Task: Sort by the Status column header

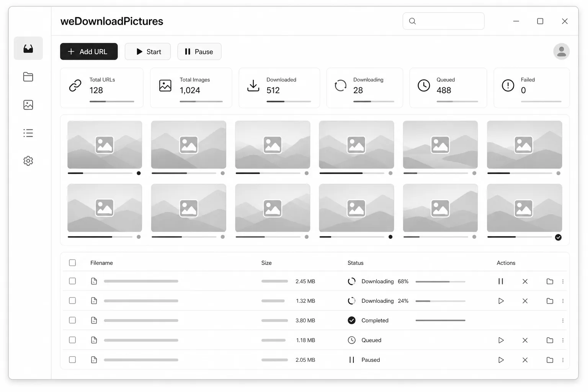Action: [355, 263]
